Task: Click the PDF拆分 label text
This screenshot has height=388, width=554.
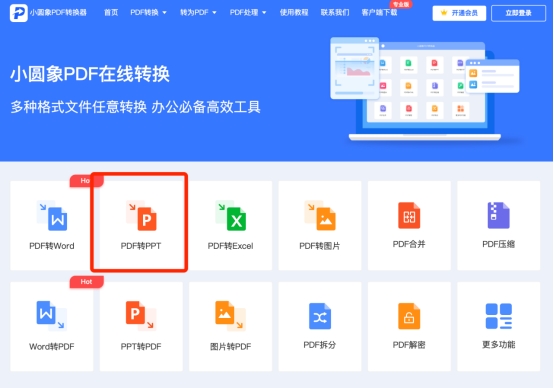Action: point(320,345)
